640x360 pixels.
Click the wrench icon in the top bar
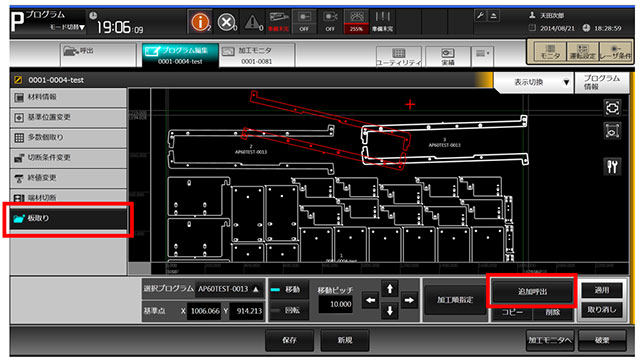tap(480, 16)
